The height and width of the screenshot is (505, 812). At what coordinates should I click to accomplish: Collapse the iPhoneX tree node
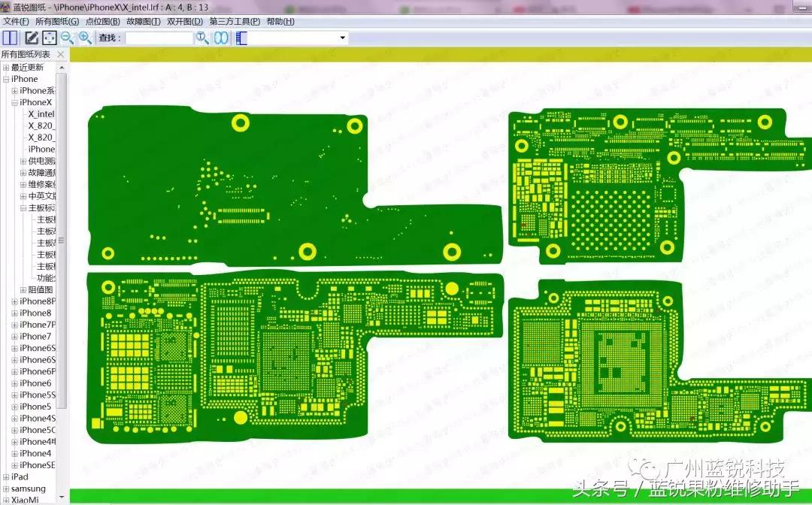[15, 102]
